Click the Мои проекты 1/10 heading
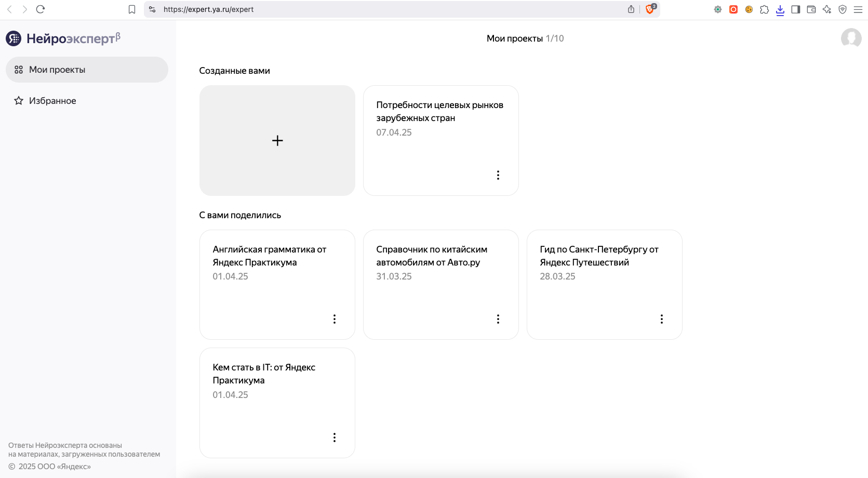 [x=525, y=38]
